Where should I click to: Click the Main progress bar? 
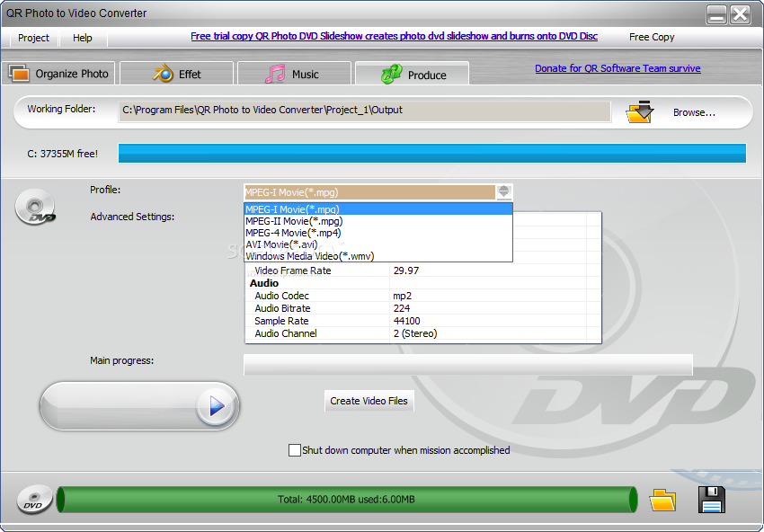pos(467,365)
